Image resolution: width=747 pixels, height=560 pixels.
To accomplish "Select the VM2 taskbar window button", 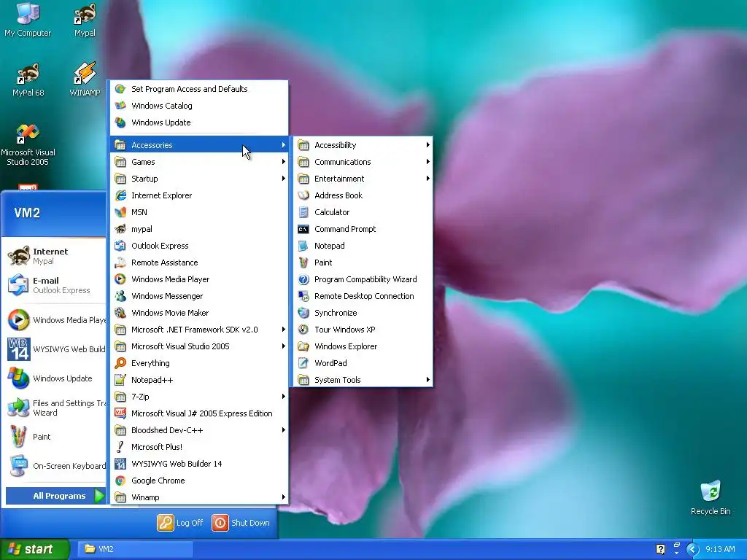I will [135, 549].
